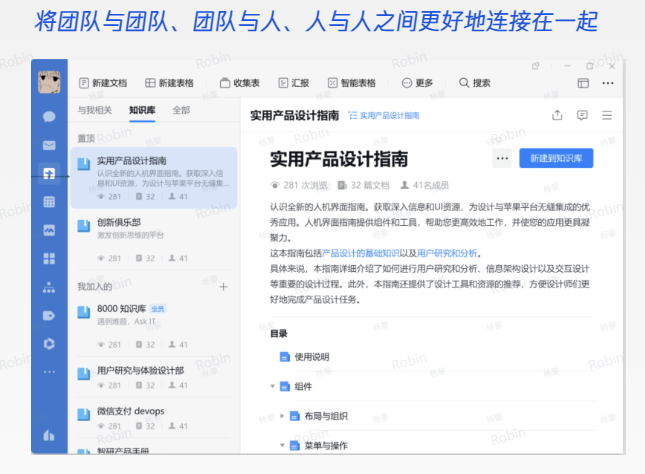Collapse the 组件 tree node
Viewport: 645px width, 474px height.
tap(273, 386)
